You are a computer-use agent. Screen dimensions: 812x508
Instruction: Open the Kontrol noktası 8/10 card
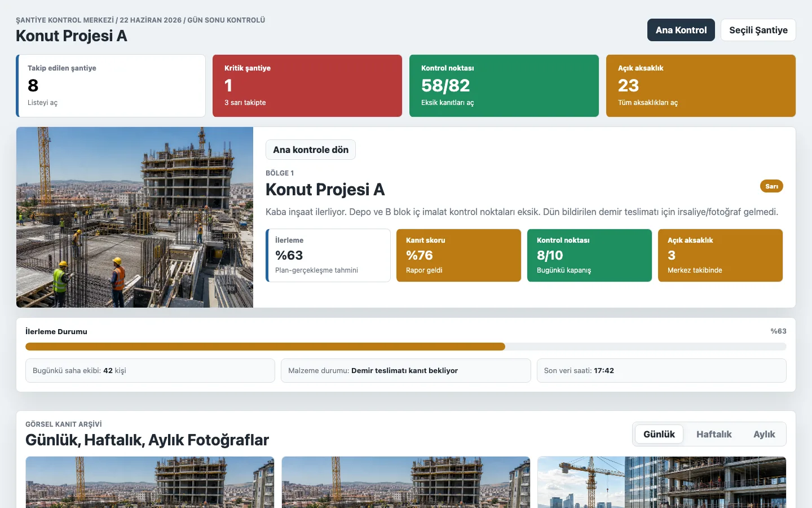[x=590, y=255]
